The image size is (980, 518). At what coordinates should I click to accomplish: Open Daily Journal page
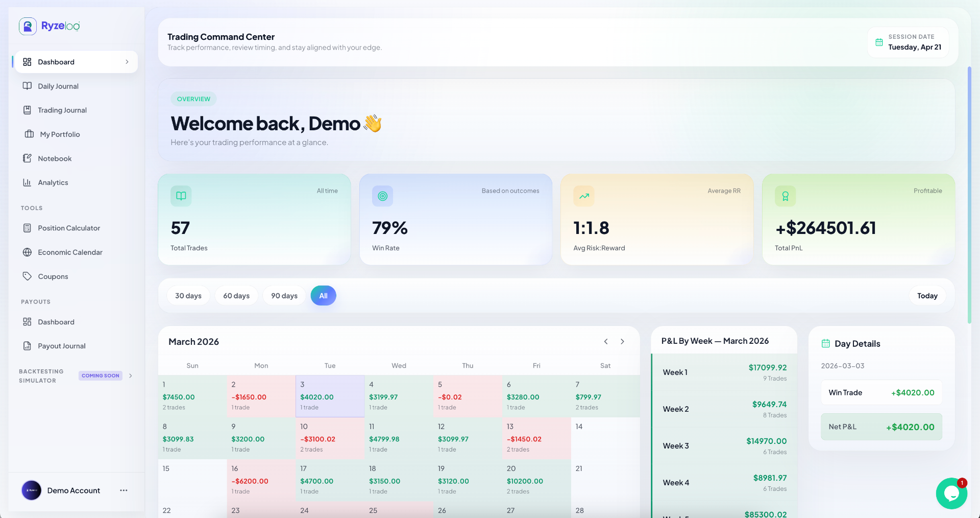click(x=76, y=86)
